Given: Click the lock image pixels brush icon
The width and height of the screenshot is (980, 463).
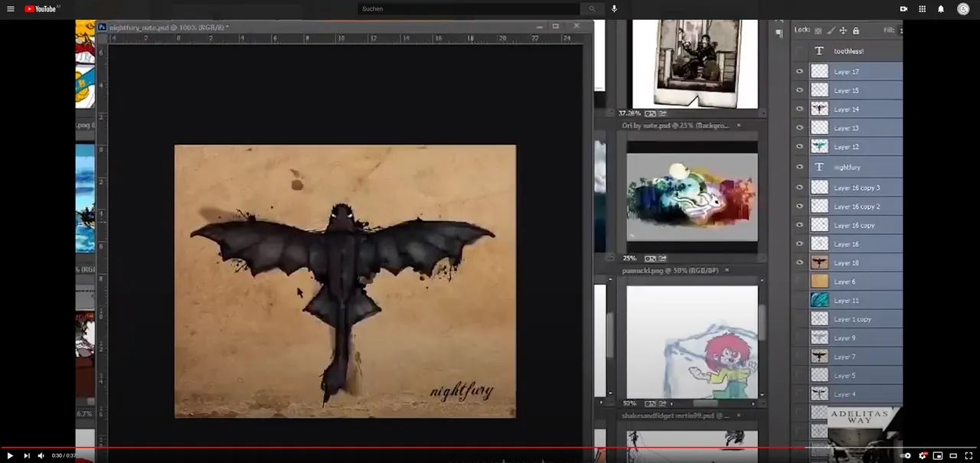Looking at the screenshot, I should coord(831,31).
